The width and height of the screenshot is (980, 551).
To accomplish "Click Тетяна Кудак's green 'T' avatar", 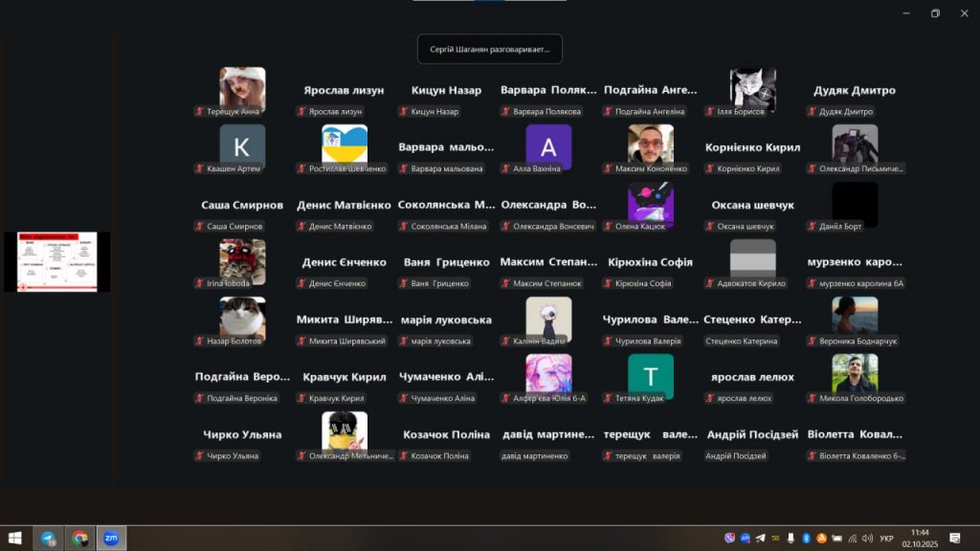I will tap(651, 376).
